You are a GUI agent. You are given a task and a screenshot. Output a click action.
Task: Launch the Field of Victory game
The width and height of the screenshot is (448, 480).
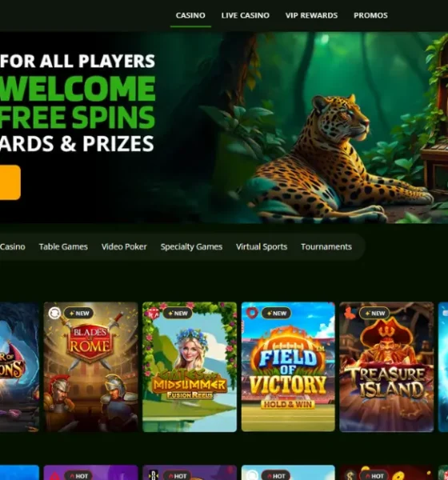click(288, 366)
